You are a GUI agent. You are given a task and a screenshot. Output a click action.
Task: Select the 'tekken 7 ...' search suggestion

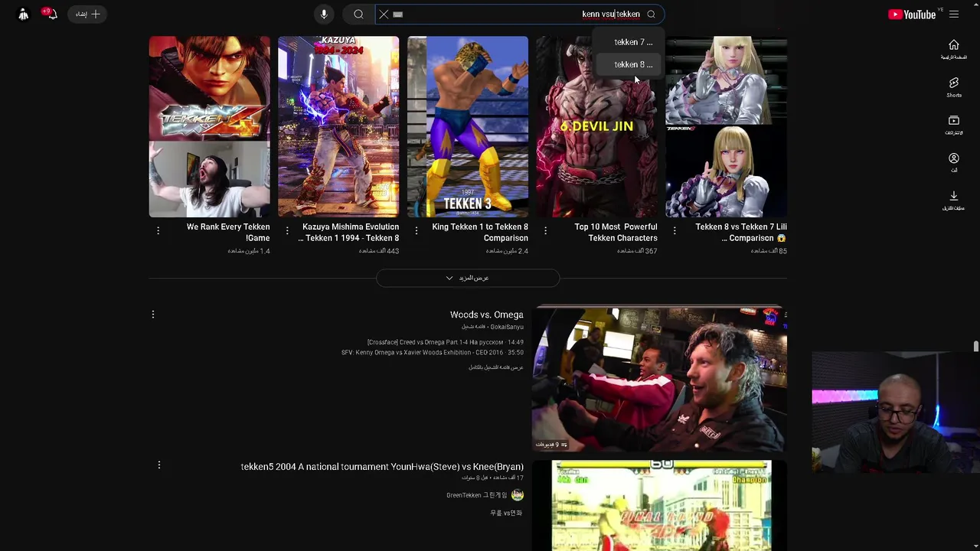pos(628,42)
